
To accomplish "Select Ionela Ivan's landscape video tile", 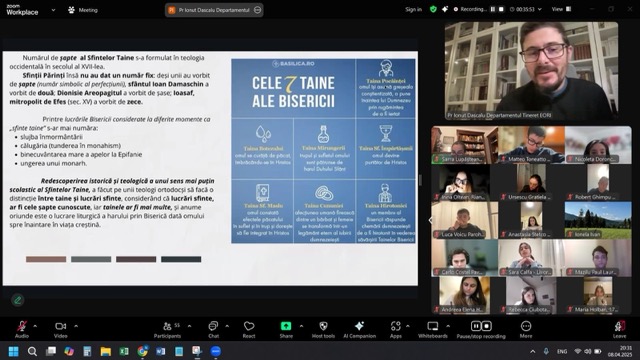I will (598, 220).
